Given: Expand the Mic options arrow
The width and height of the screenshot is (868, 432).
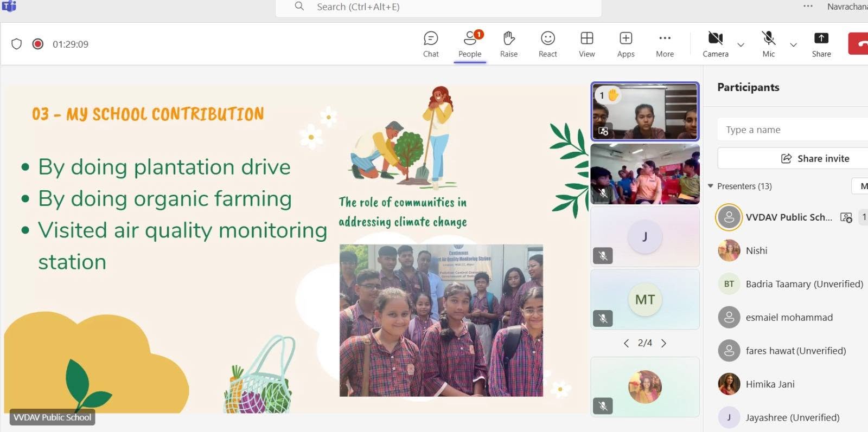Looking at the screenshot, I should 793,44.
